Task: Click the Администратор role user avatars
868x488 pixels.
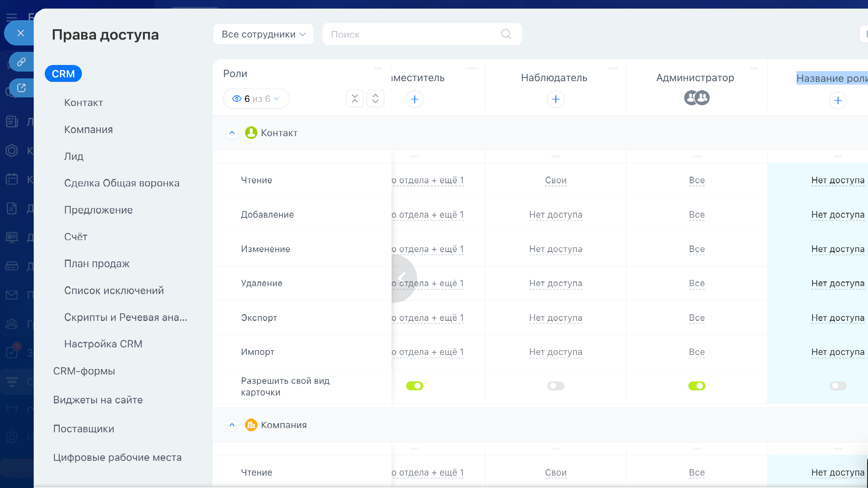Action: coord(697,98)
